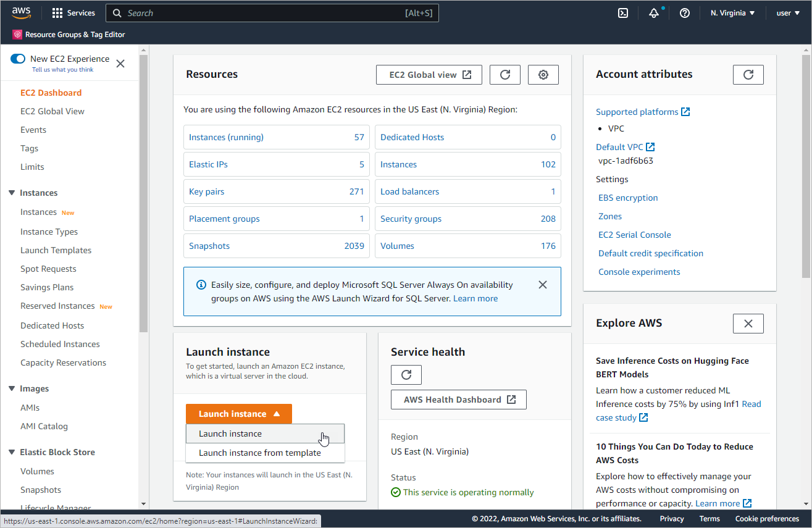Screen dimensions: 812x528
Task: Open the EC2 Global view button
Action: point(429,75)
